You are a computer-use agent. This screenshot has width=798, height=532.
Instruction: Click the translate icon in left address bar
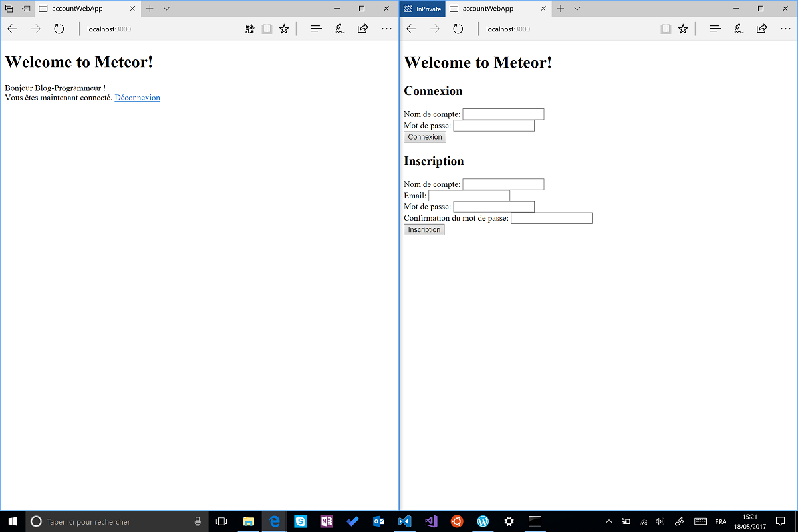(250, 29)
